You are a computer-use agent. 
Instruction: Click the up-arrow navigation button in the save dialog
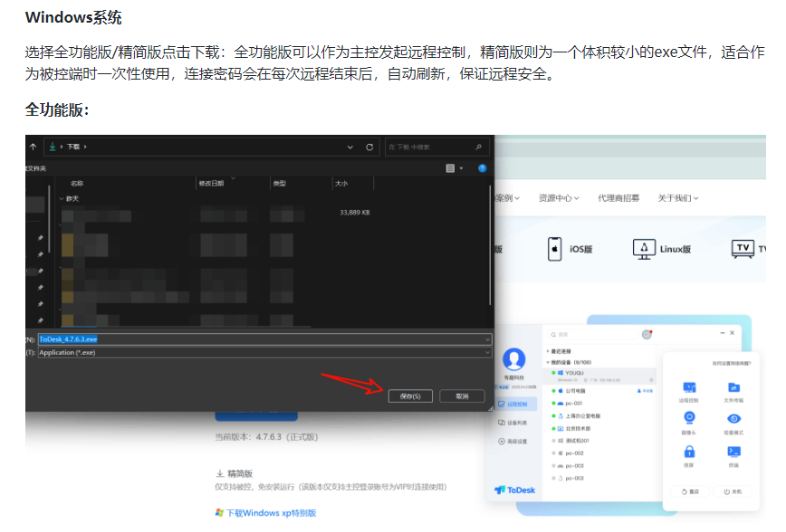pos(34,147)
